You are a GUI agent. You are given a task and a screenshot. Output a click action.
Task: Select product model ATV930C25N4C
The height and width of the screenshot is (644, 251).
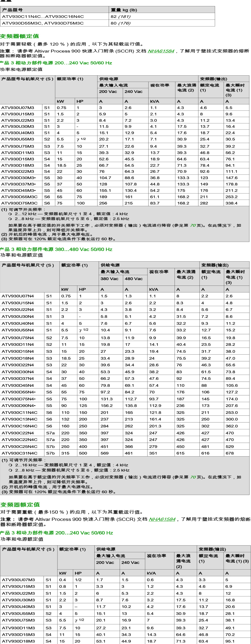pyautogui.click(x=20, y=446)
